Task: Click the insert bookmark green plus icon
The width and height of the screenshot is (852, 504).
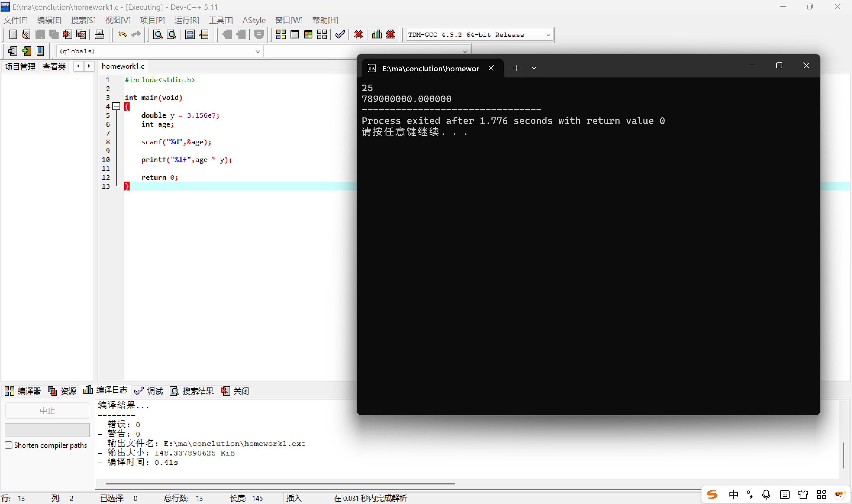Action: coord(26,51)
